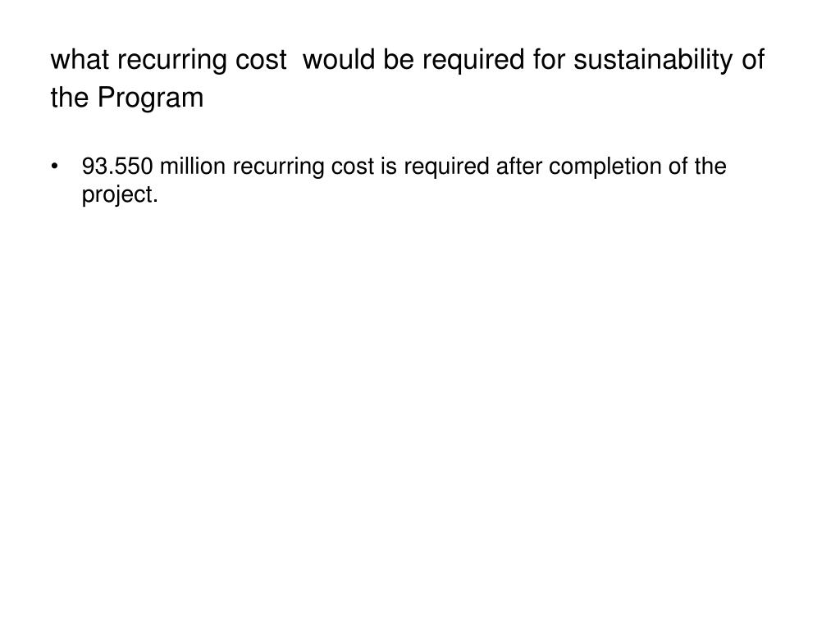Select the bullet point marker
840x630 pixels.
coord(54,167)
